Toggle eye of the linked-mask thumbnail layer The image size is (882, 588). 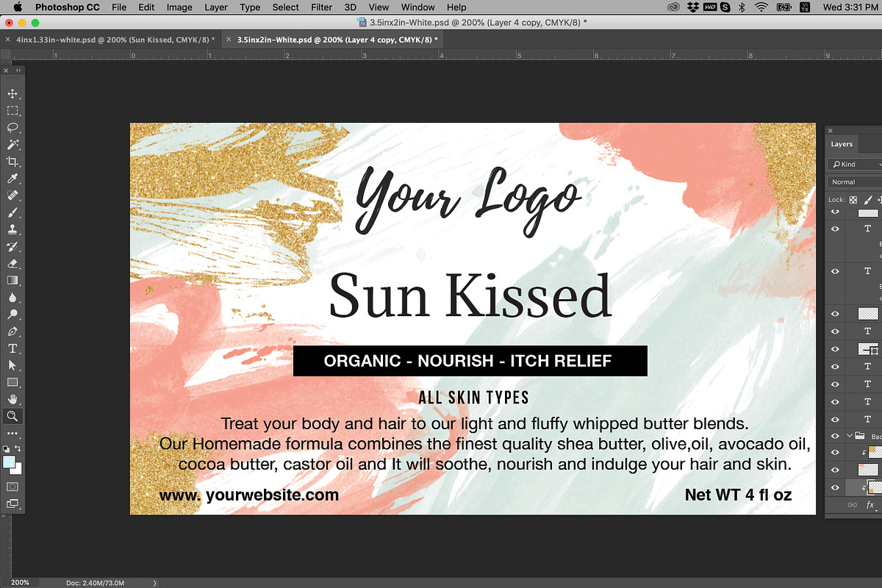coord(835,349)
